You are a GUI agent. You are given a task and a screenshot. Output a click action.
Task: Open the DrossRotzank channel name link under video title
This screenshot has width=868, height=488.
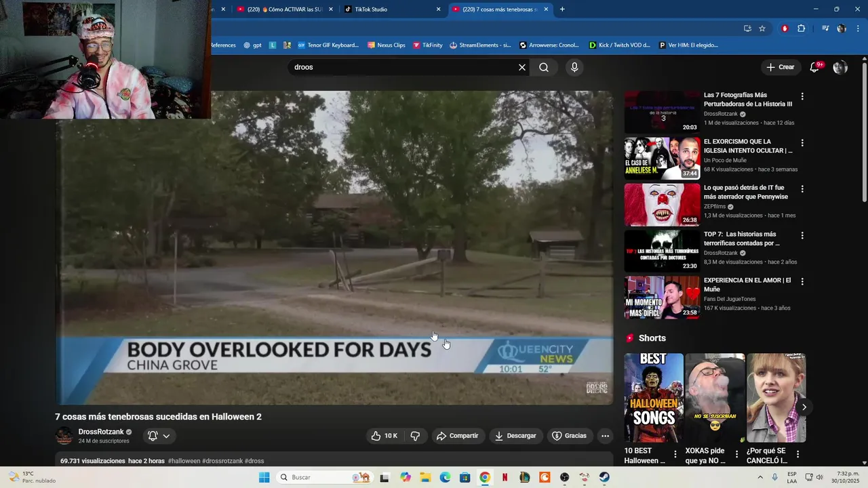(x=100, y=432)
